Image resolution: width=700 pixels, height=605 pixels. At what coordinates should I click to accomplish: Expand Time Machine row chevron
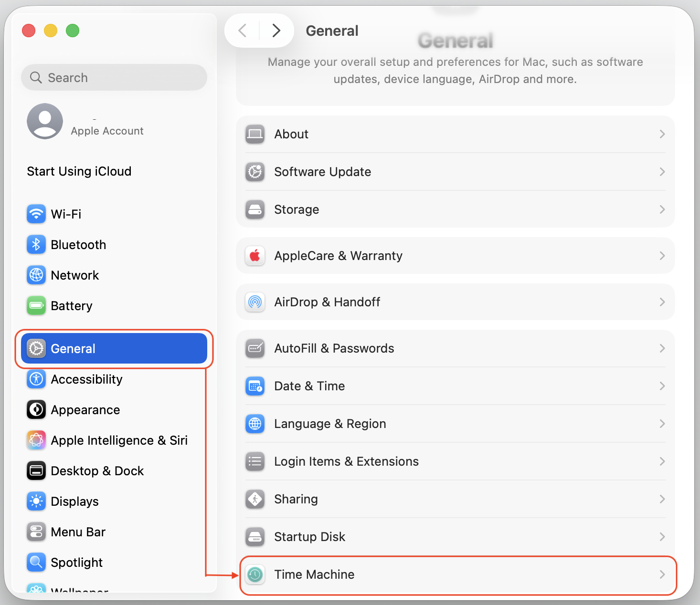tap(662, 574)
